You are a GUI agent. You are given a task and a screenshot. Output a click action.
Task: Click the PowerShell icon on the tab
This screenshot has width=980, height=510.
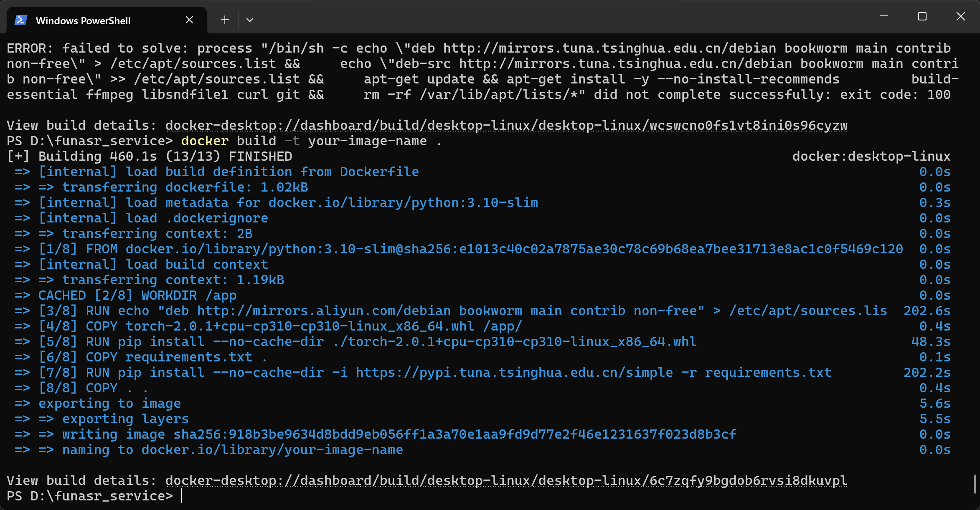tap(20, 19)
